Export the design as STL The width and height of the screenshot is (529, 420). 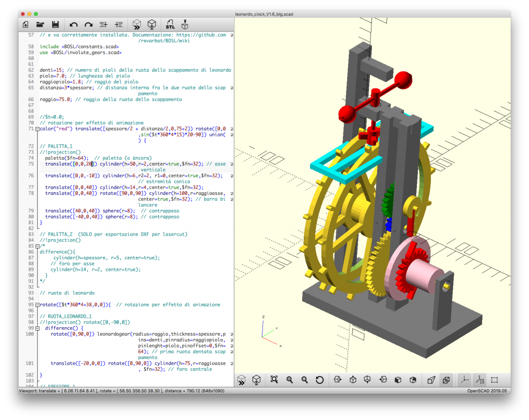pos(170,24)
